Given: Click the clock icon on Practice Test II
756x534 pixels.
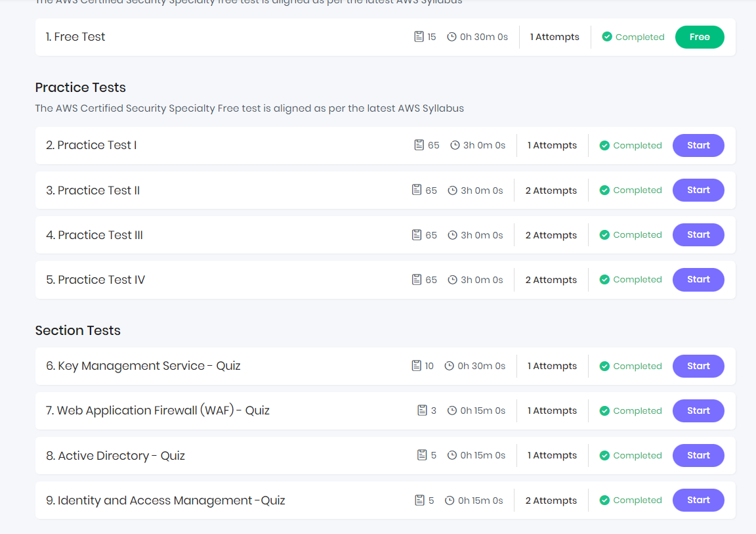Looking at the screenshot, I should 452,190.
